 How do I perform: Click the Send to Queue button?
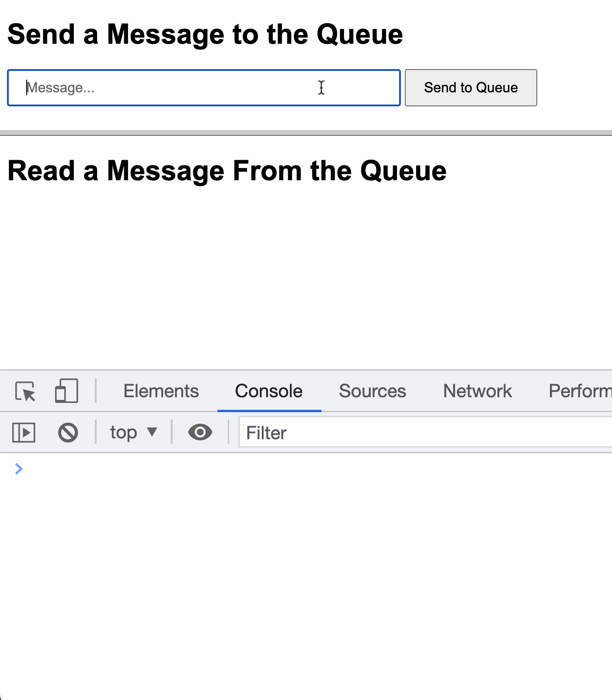pyautogui.click(x=471, y=87)
